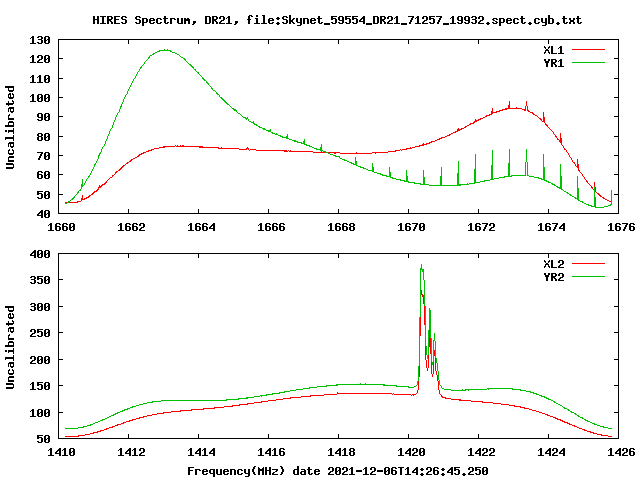This screenshot has height=480, width=640.
Task: Click the red XL2 legend line sample
Action: coord(588,264)
